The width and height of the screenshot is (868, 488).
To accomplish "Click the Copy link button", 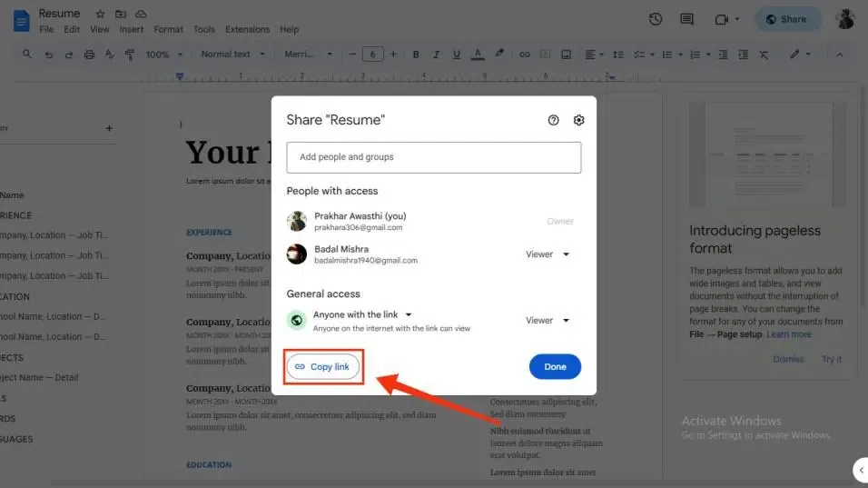I will coord(323,367).
